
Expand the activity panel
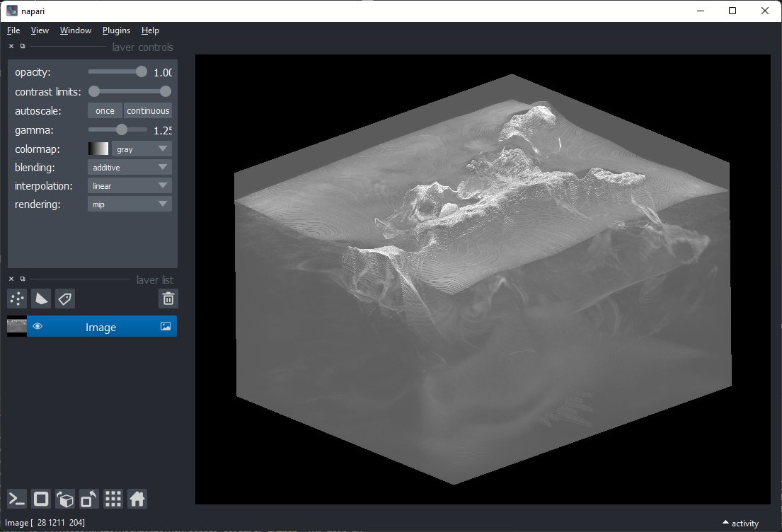coord(741,523)
